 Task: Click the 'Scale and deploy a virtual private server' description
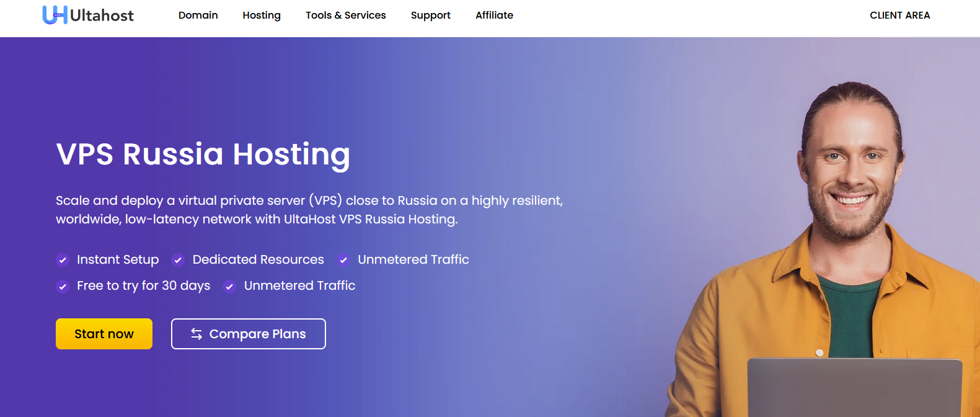tap(309, 210)
